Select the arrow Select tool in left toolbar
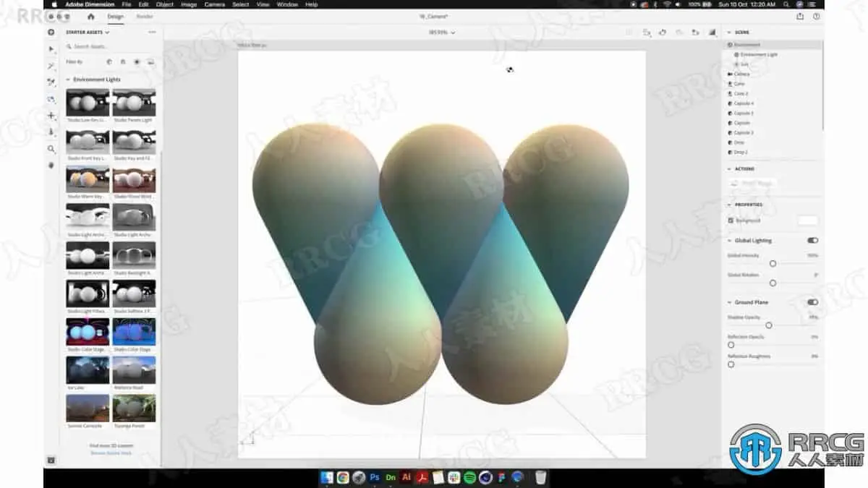Image resolution: width=868 pixels, height=488 pixels. point(51,49)
